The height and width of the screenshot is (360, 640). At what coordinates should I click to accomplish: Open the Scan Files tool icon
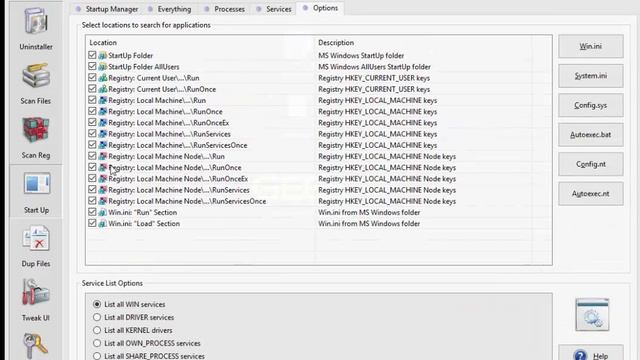(36, 76)
